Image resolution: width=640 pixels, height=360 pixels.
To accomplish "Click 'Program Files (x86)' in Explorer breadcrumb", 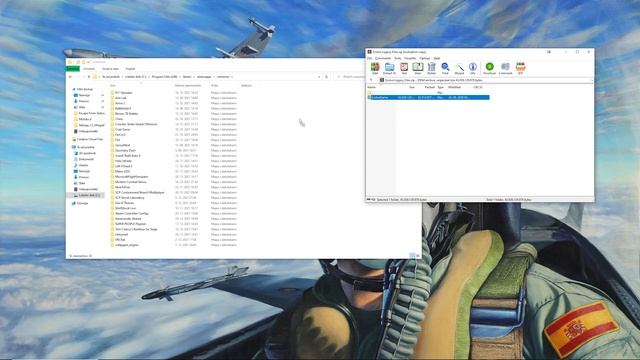I will point(164,77).
